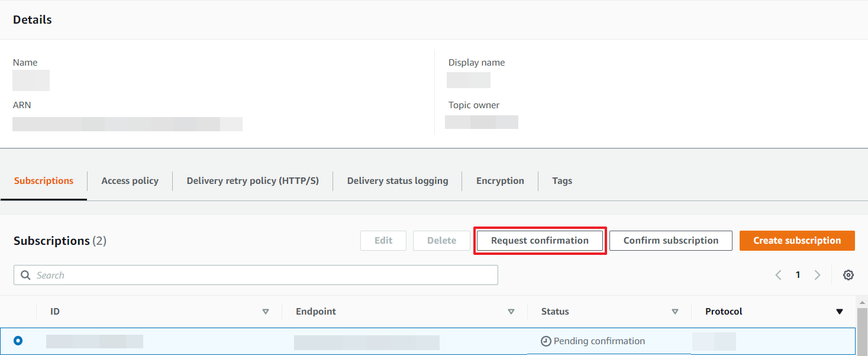
Task: Open the Tags tab
Action: pos(562,181)
